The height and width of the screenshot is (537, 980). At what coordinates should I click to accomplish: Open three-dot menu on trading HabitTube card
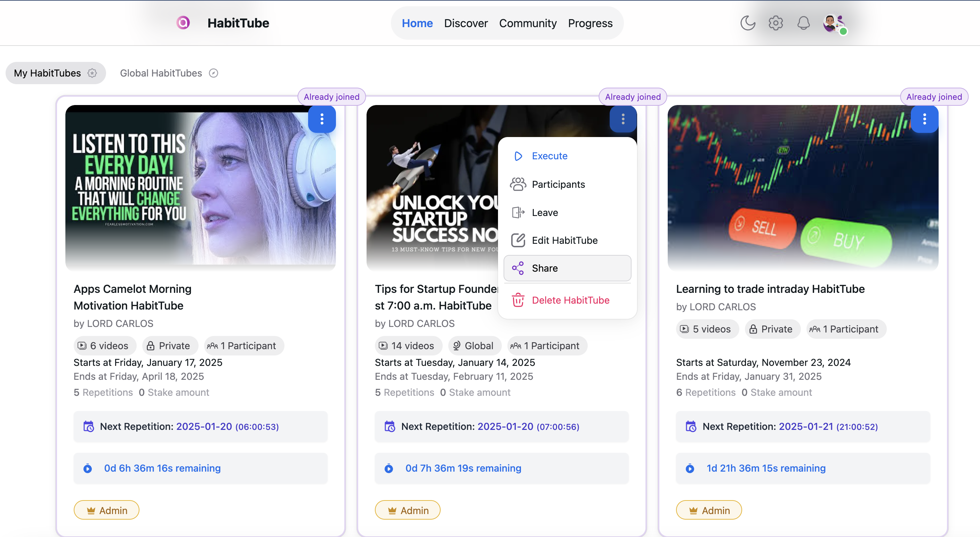coord(924,119)
